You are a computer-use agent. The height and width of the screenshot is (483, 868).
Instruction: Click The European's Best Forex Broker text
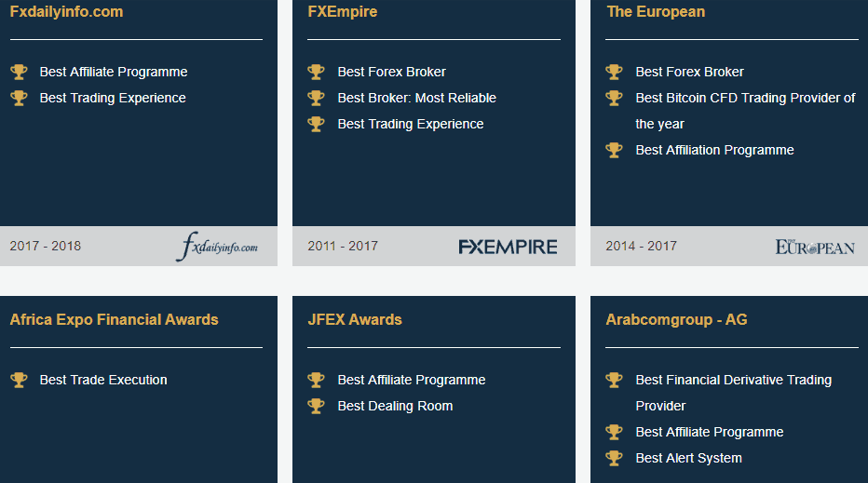pyautogui.click(x=689, y=72)
